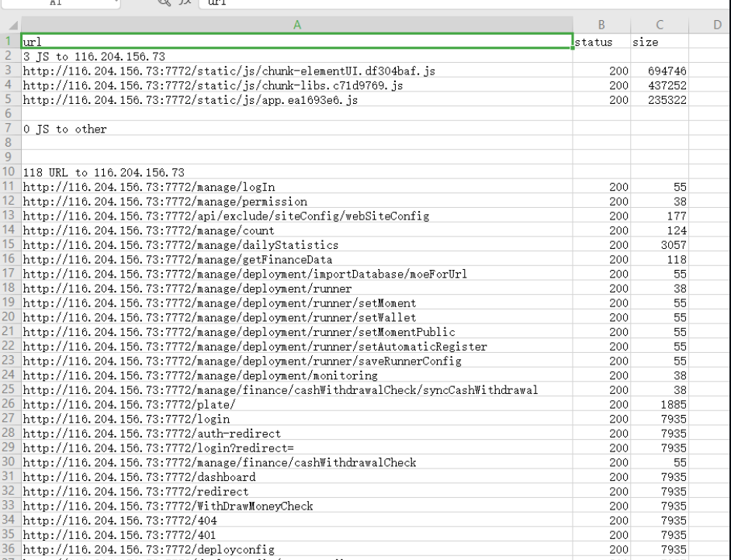Click the empty cell A8
The image size is (731, 560).
pos(297,143)
